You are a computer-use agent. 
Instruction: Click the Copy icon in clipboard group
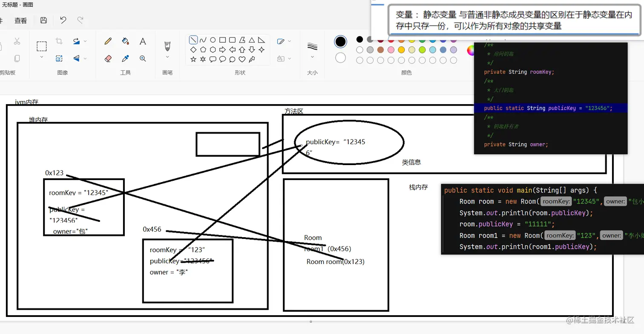[x=17, y=58]
